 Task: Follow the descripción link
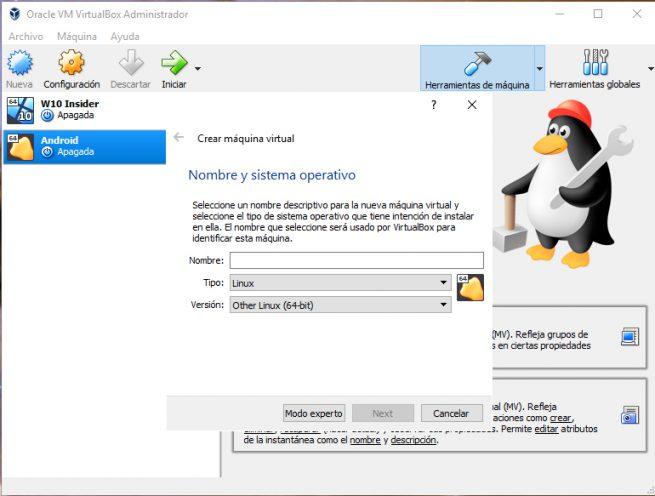pyautogui.click(x=414, y=440)
